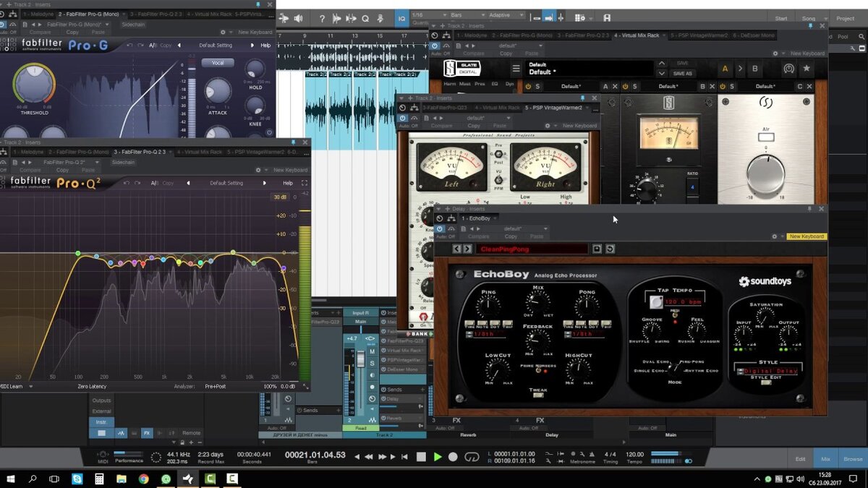
Task: Open Windows Start menu
Action: pyautogui.click(x=11, y=479)
